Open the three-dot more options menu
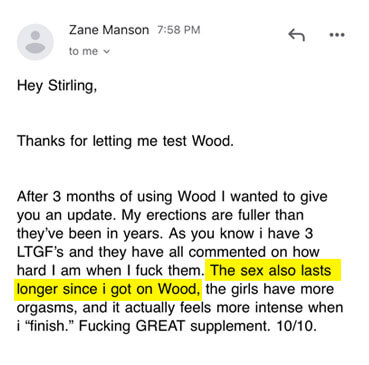This screenshot has width=369, height=365. (337, 35)
